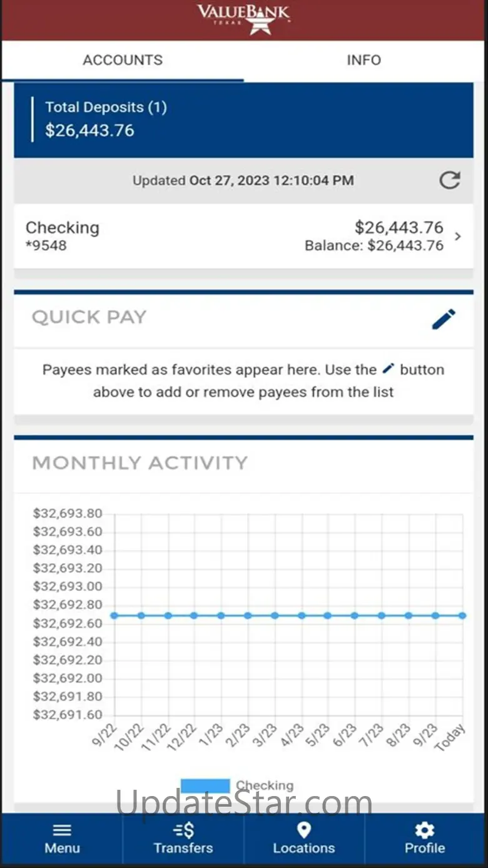Image resolution: width=488 pixels, height=868 pixels.
Task: Switch to the INFO tab
Action: [x=364, y=60]
